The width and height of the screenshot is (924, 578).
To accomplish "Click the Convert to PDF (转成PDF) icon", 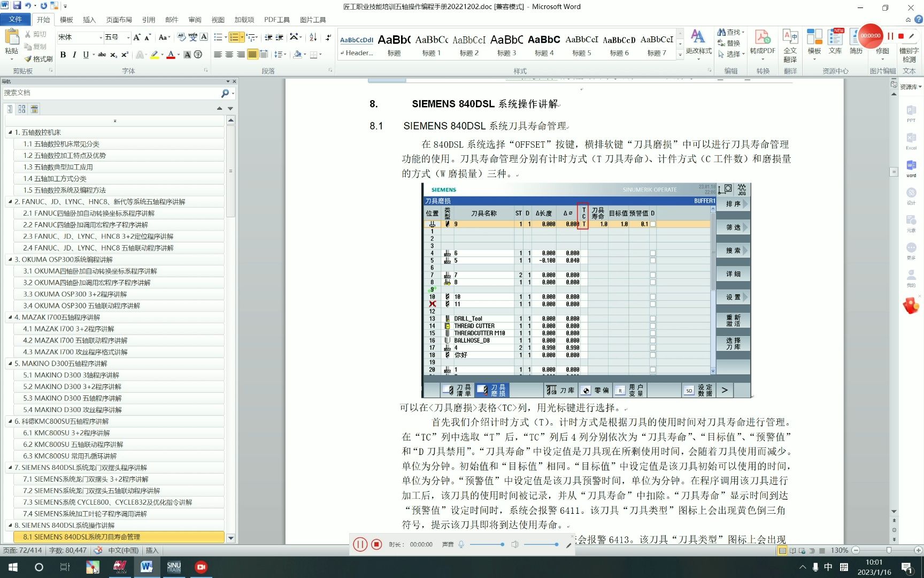I will tap(762, 42).
